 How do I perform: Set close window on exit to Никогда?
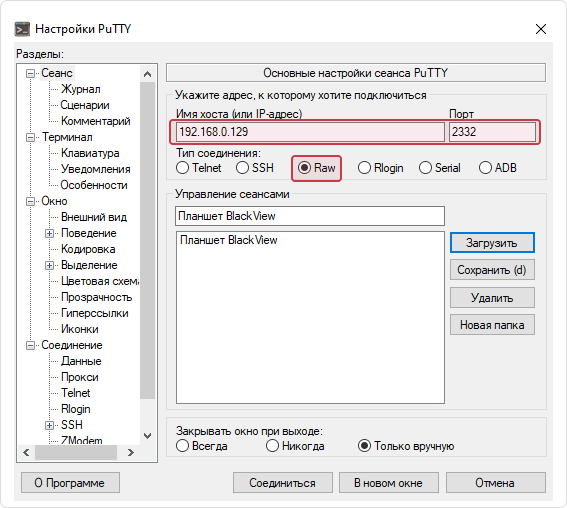[x=295, y=446]
